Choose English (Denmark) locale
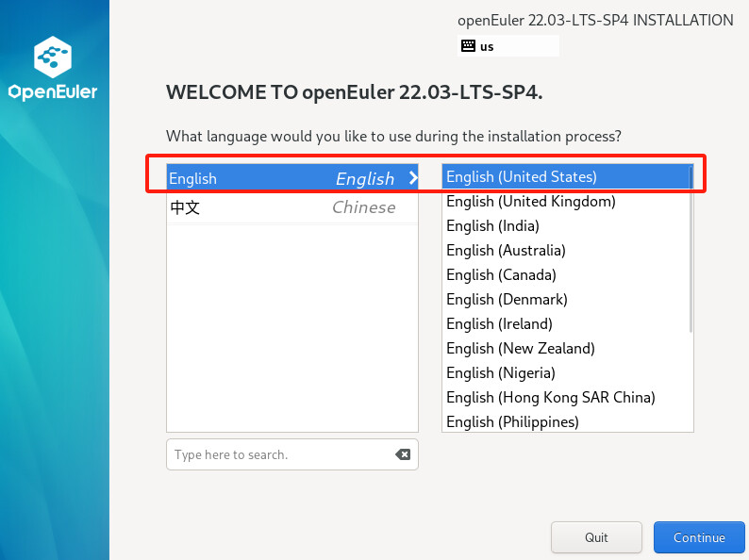The width and height of the screenshot is (749, 560). [x=566, y=300]
